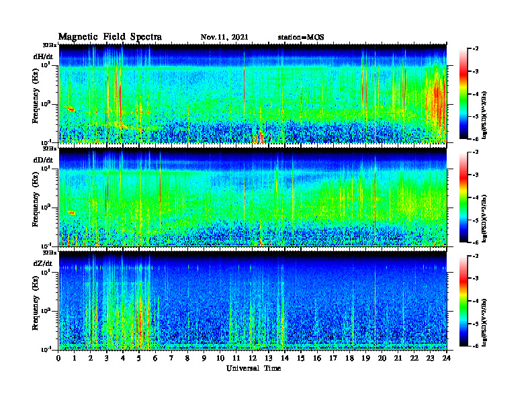Click the dH/dt colorbar log PSD title

click(x=484, y=115)
